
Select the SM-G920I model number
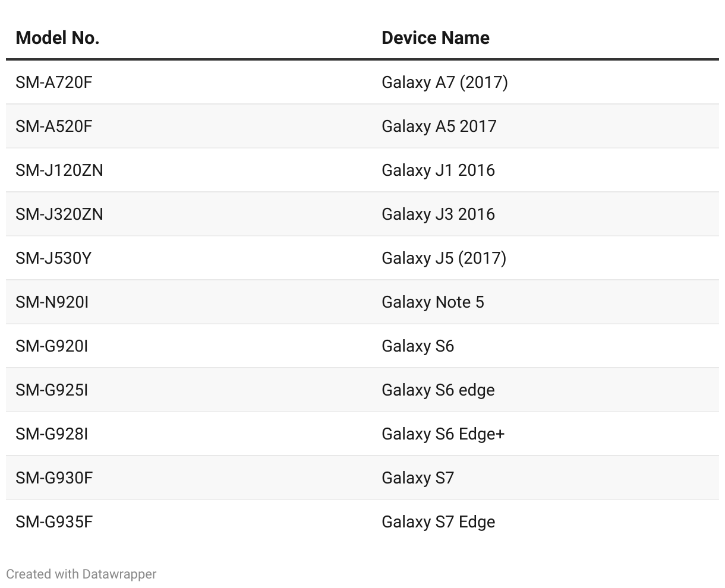pyautogui.click(x=52, y=346)
